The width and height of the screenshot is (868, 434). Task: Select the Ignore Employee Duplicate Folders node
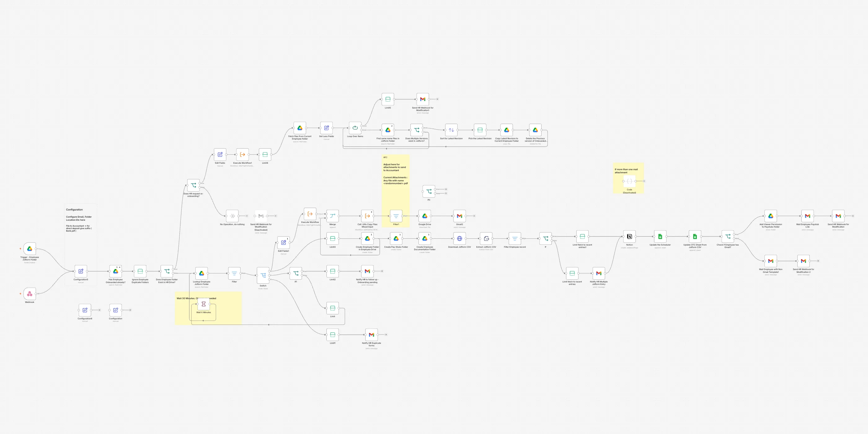coord(140,271)
